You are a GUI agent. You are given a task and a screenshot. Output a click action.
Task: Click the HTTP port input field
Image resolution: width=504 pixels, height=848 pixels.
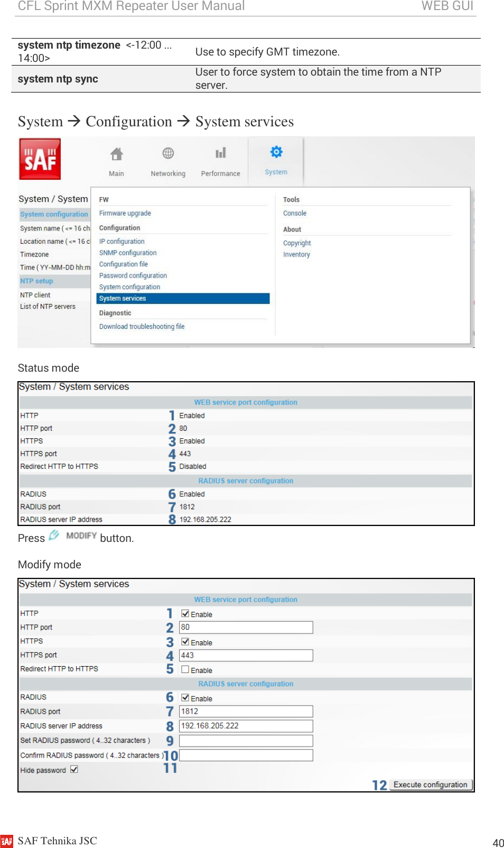(246, 628)
